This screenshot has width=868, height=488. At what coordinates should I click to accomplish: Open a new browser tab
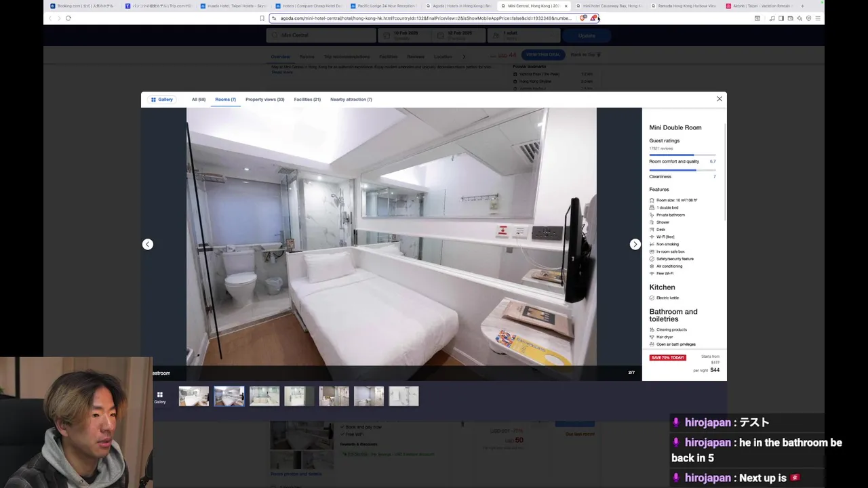pyautogui.click(x=802, y=6)
